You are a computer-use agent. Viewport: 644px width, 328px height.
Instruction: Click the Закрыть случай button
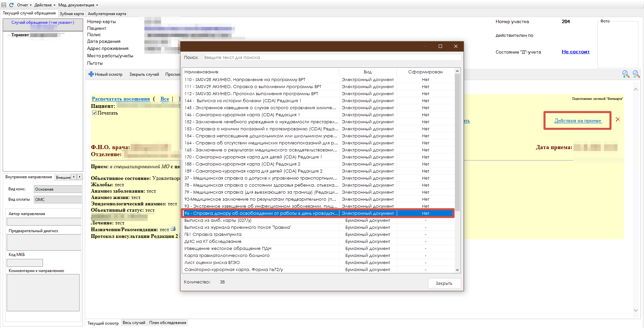pyautogui.click(x=144, y=74)
